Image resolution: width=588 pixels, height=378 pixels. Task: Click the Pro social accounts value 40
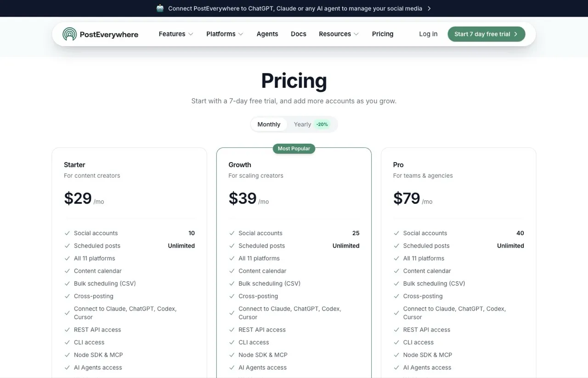coord(520,233)
